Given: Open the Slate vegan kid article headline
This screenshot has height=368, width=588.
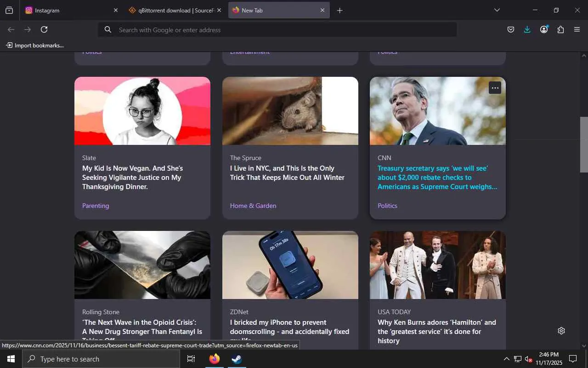Looking at the screenshot, I should [x=133, y=178].
